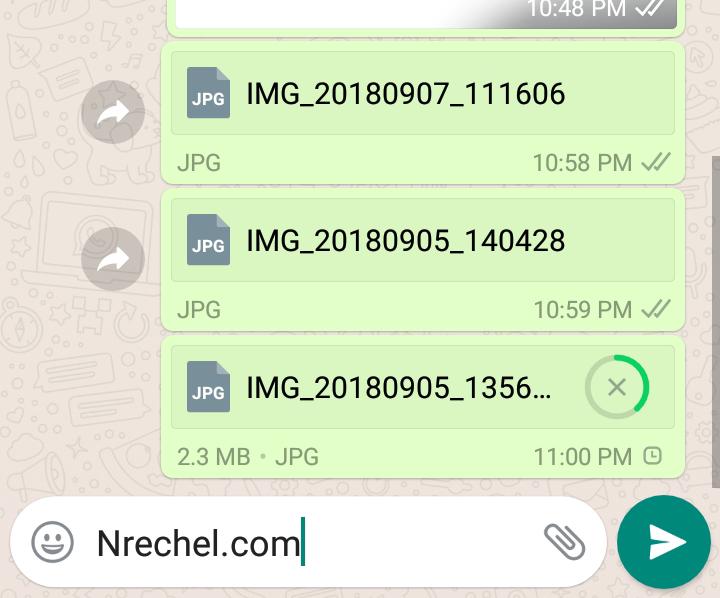Click JPG file icon of IMG_20180907_111606
Image resolution: width=720 pixels, height=598 pixels.
[208, 93]
